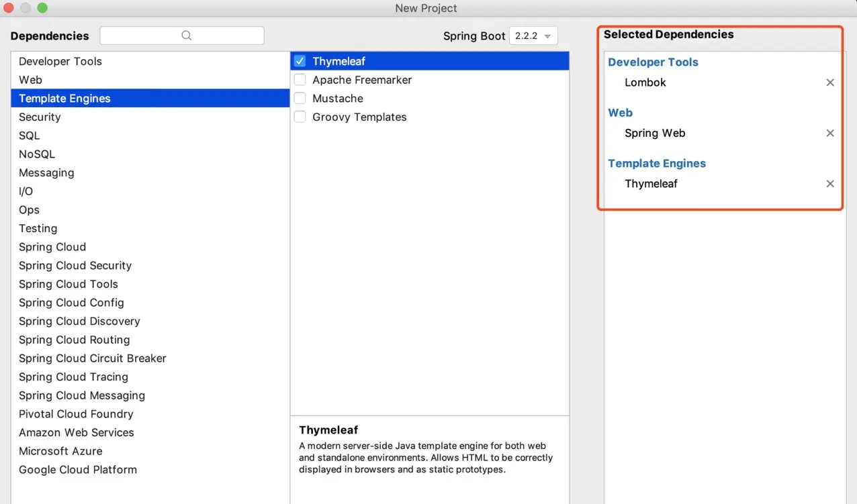Click the Developer Tools heading in Selected Dependencies

coord(653,62)
